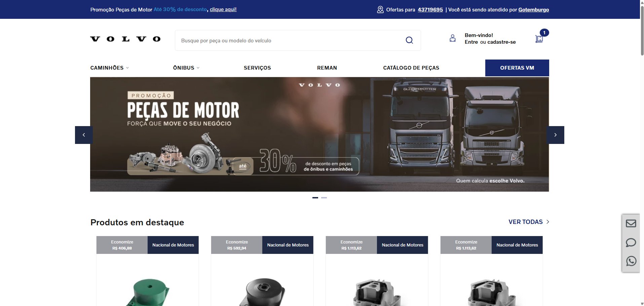Screen dimensions: 644x306
Task: Go to previous banner slide
Action: click(x=84, y=135)
